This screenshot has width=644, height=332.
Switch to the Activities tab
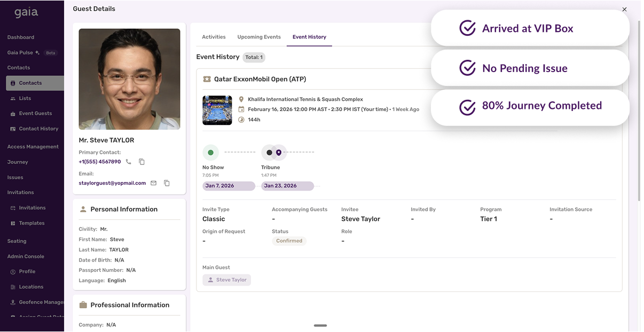214,37
